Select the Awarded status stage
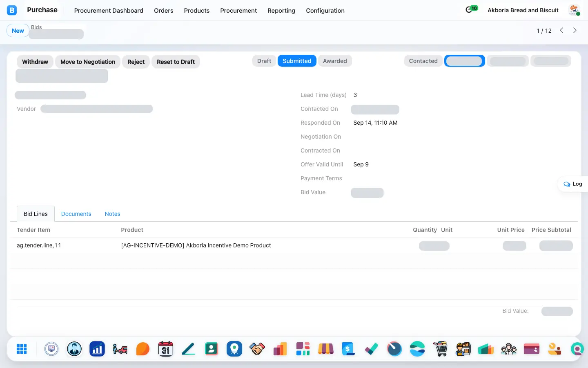The image size is (588, 368). [x=335, y=61]
